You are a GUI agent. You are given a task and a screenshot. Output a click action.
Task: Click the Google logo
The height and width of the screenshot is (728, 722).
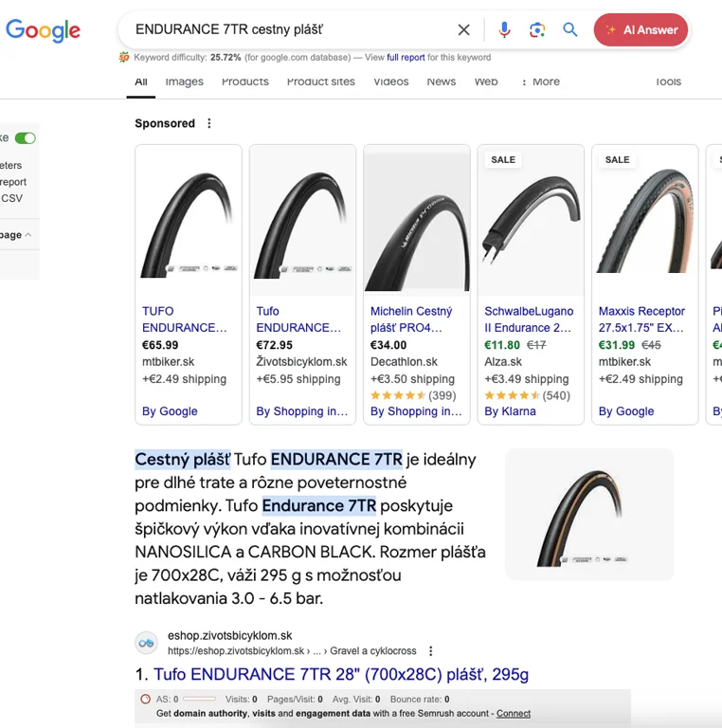pos(43,30)
